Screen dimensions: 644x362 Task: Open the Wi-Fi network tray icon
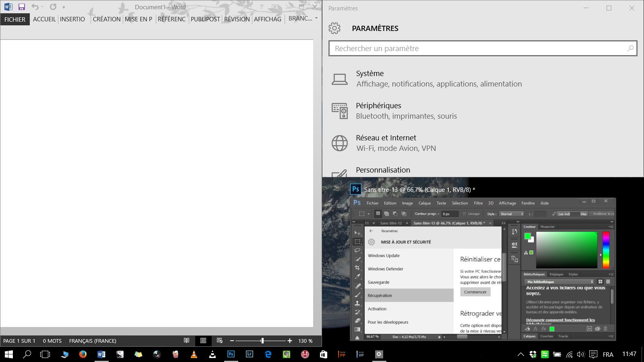(x=569, y=354)
